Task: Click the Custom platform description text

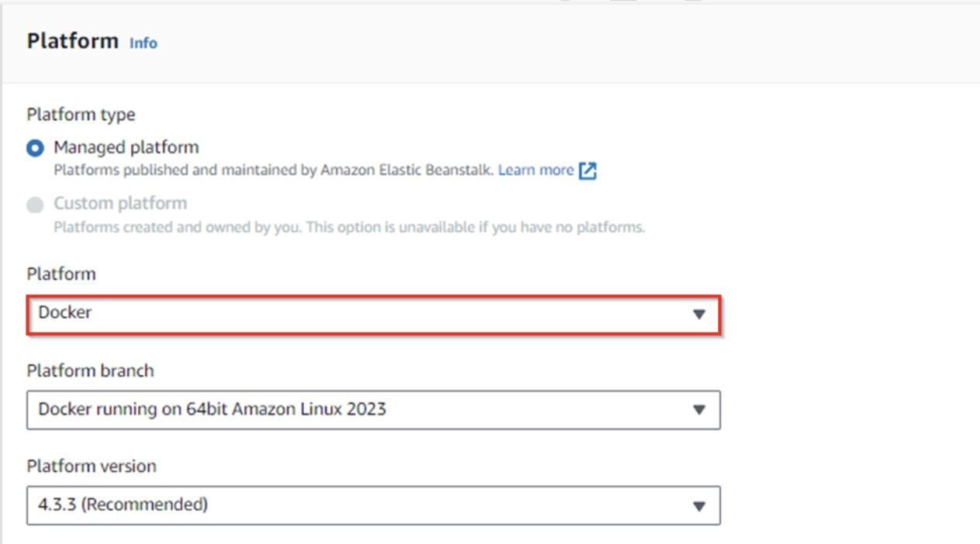Action: (x=349, y=227)
